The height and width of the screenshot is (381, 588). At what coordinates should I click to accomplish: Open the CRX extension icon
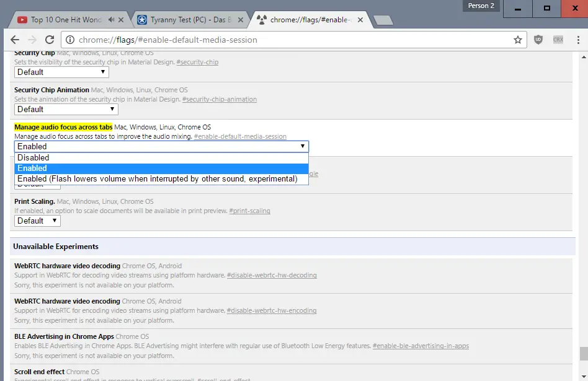click(558, 40)
